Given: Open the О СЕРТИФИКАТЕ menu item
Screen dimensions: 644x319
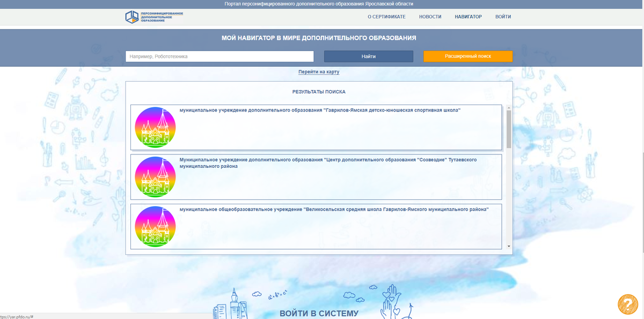Looking at the screenshot, I should click(x=386, y=17).
